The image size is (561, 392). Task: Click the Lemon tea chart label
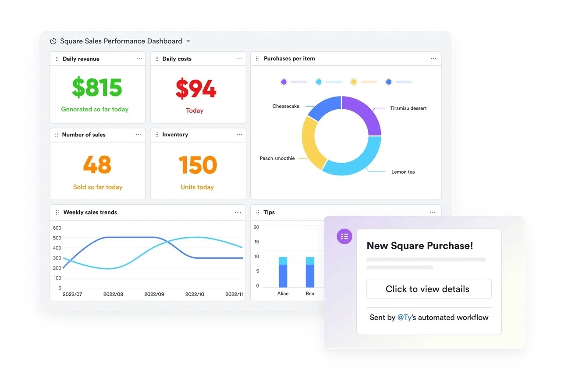(403, 172)
